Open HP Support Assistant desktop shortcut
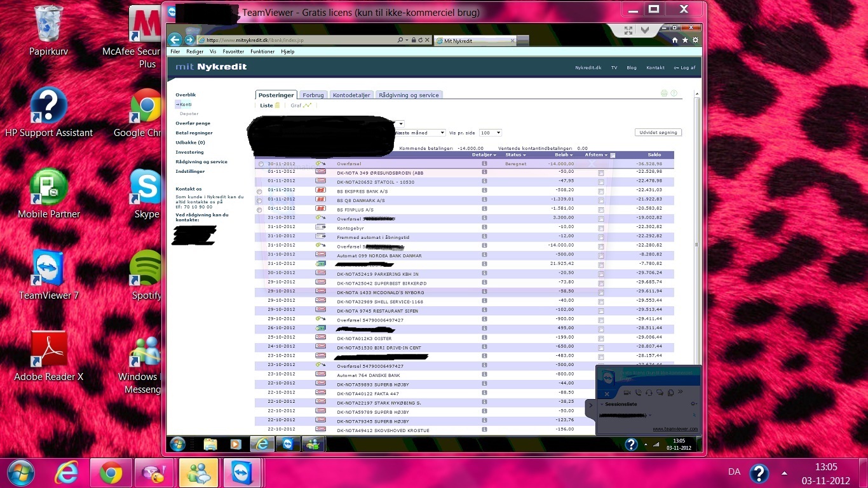Image resolution: width=868 pixels, height=488 pixels. click(x=49, y=112)
